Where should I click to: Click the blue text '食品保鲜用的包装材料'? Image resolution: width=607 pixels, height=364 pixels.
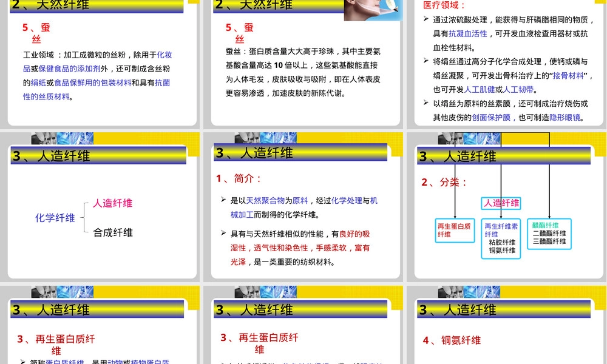[x=92, y=83]
